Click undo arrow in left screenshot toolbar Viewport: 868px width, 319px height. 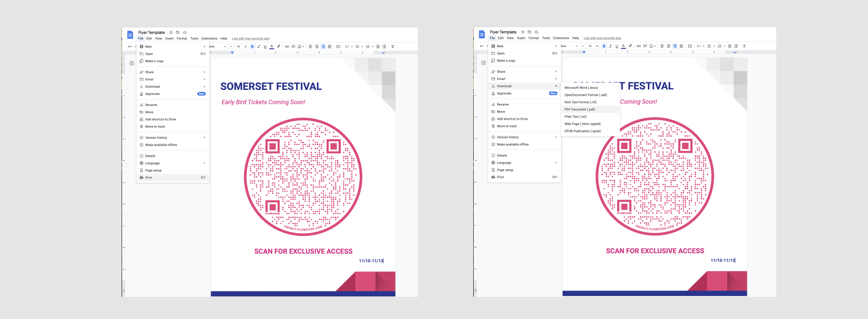(130, 47)
